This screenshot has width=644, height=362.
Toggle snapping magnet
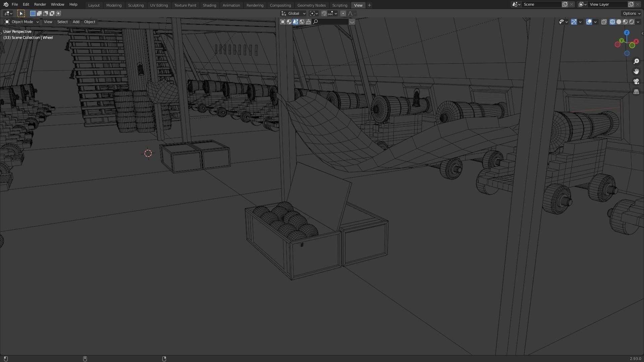324,13
